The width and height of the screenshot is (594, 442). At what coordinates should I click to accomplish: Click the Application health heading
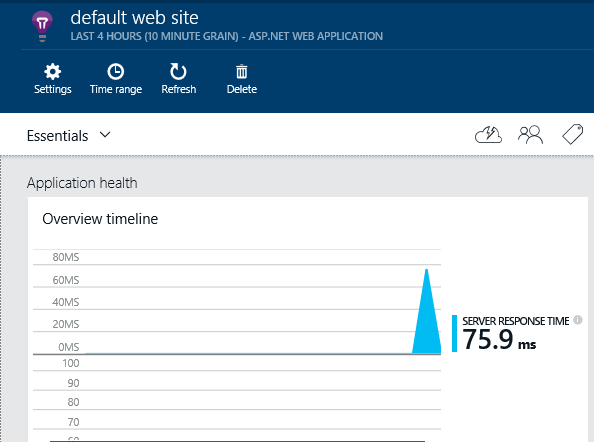82,183
